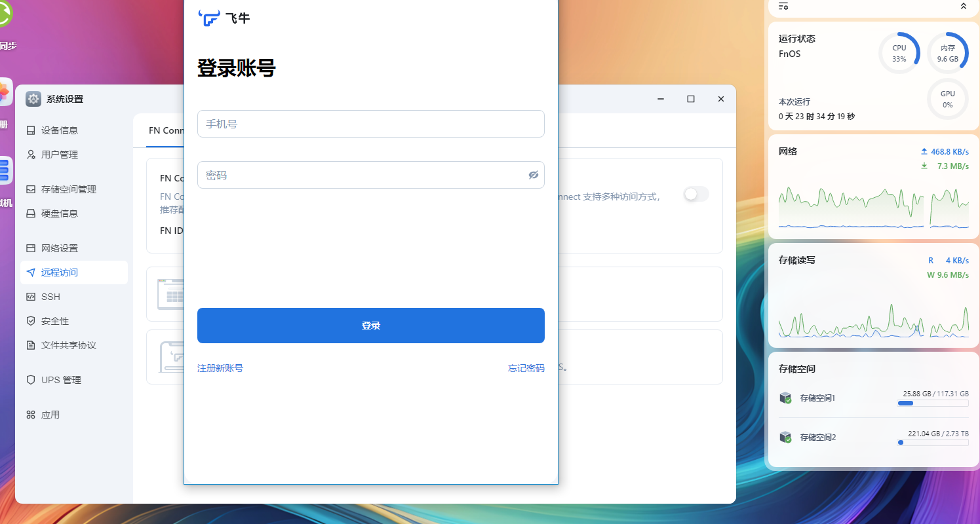Click the 网络 traffic chart
The image size is (980, 524).
pyautogui.click(x=874, y=207)
